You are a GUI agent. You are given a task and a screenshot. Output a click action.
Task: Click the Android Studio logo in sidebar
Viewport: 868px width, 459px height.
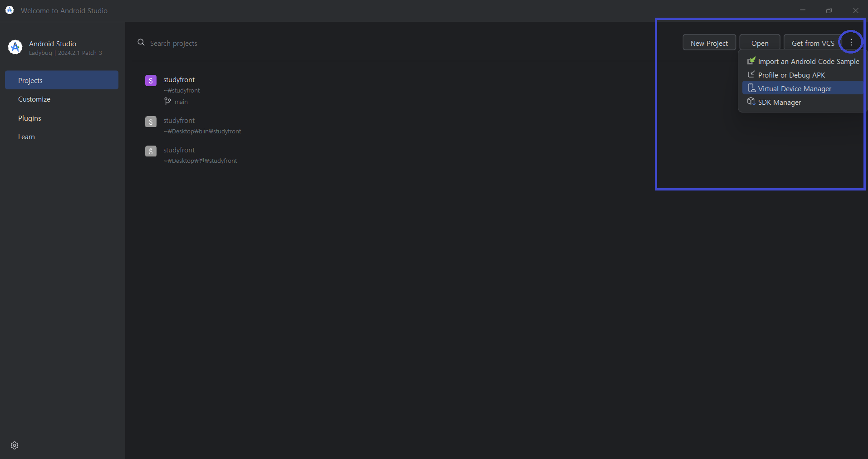click(15, 47)
